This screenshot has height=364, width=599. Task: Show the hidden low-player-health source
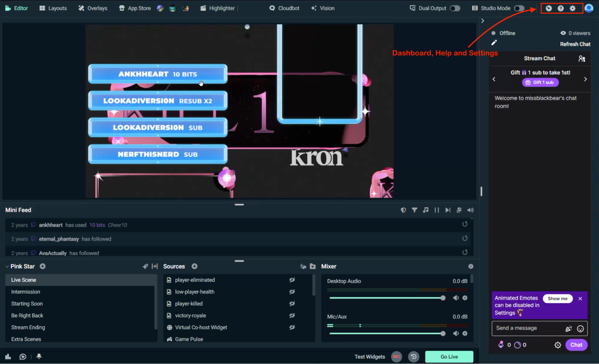point(292,292)
